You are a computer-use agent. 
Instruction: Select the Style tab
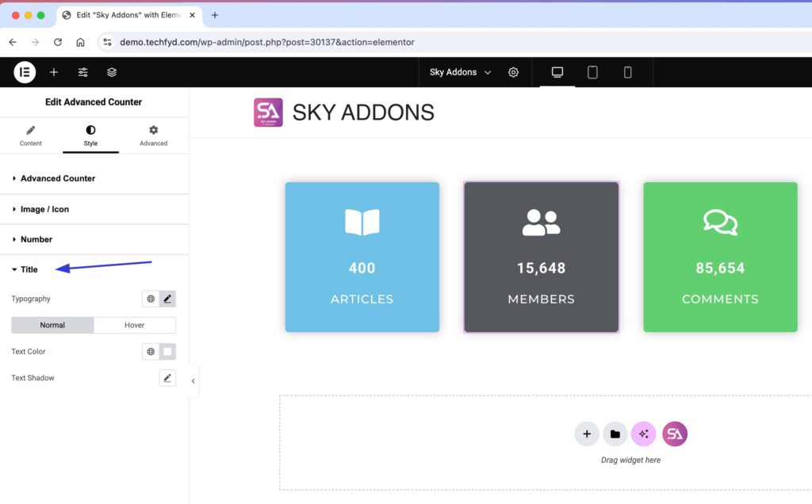pyautogui.click(x=90, y=136)
